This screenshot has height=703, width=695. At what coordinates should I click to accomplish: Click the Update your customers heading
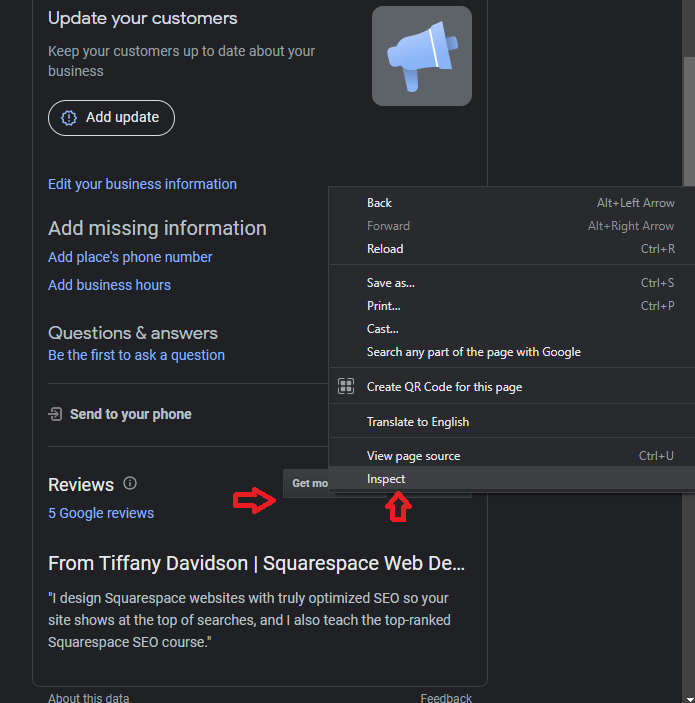tap(143, 18)
